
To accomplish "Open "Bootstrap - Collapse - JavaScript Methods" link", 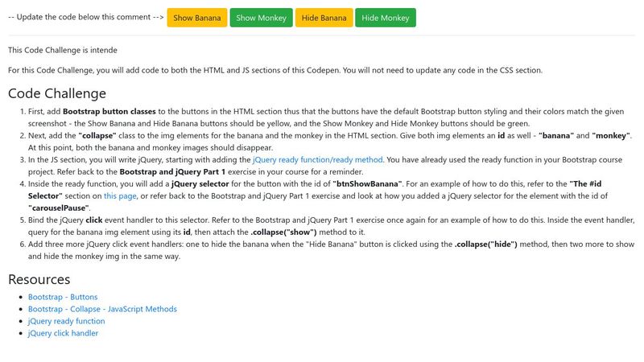I will click(102, 309).
